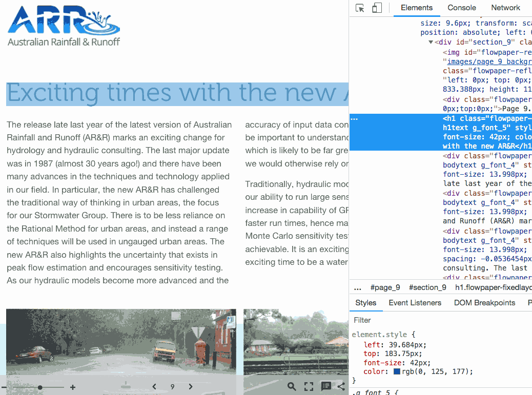Open the images/page_9 background link

[489, 61]
